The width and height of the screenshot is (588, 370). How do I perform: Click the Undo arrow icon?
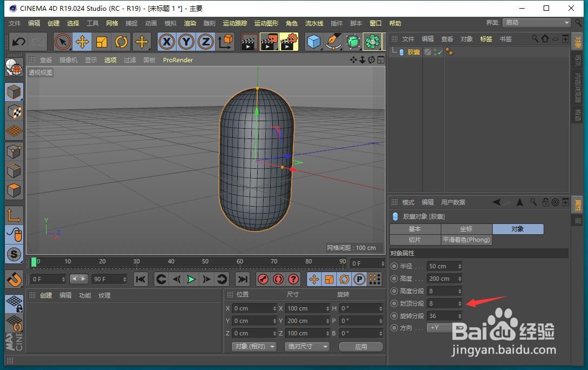[18, 42]
